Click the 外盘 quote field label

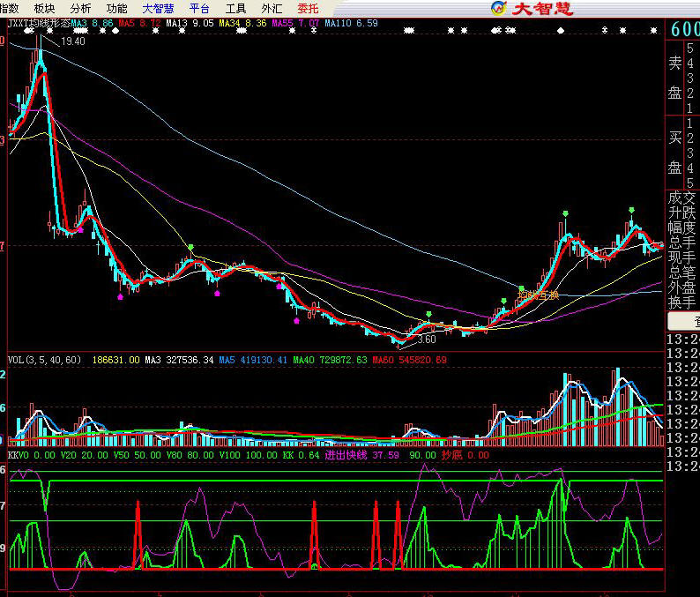(681, 287)
